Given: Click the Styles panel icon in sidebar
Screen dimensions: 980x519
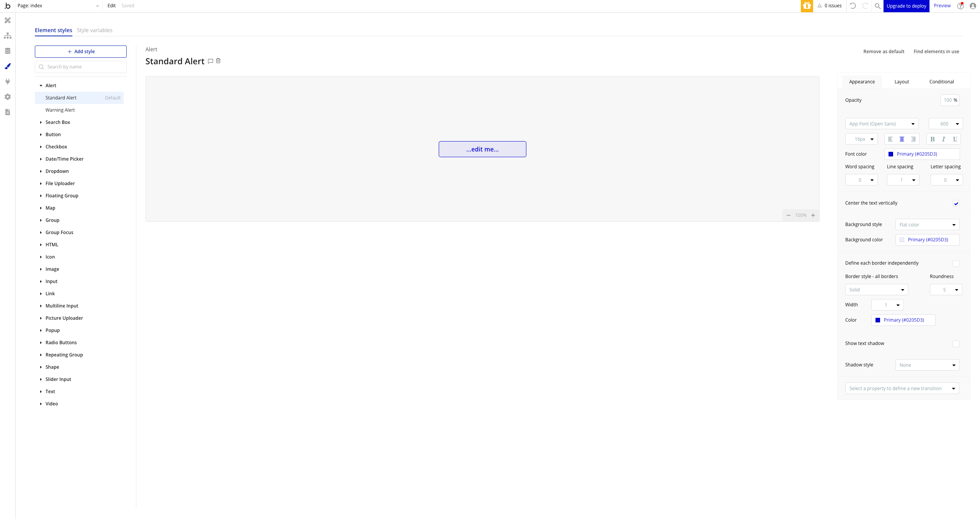Looking at the screenshot, I should (x=8, y=66).
